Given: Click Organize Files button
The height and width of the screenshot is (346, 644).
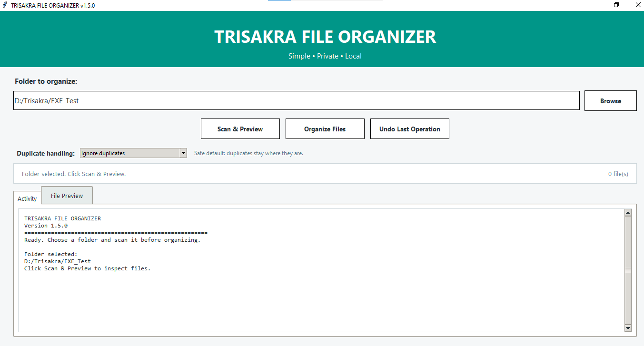Looking at the screenshot, I should click(x=325, y=129).
